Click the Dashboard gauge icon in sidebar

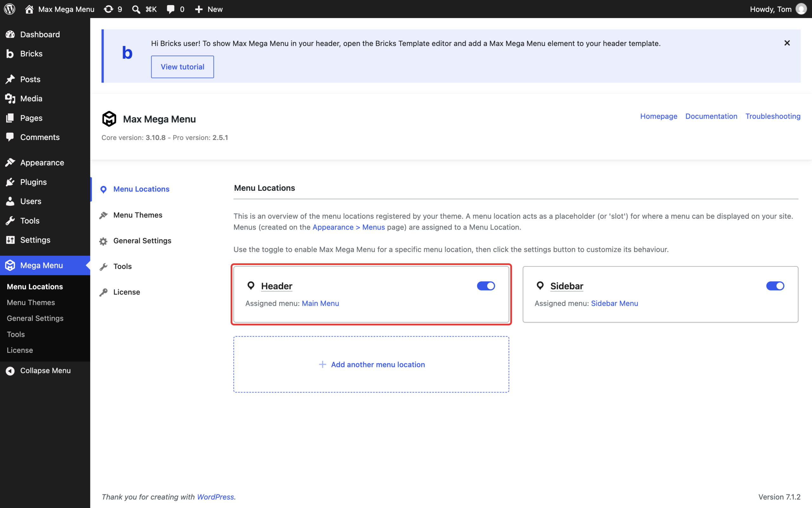click(10, 34)
